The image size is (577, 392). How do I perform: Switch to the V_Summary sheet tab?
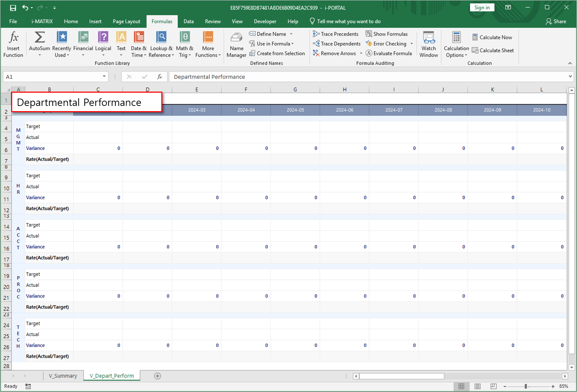click(x=63, y=376)
